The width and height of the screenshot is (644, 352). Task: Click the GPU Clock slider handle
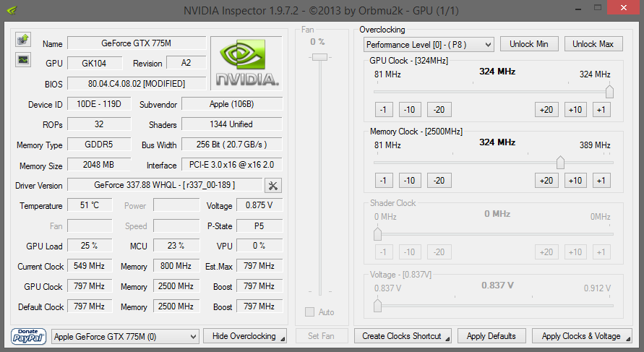click(x=609, y=92)
